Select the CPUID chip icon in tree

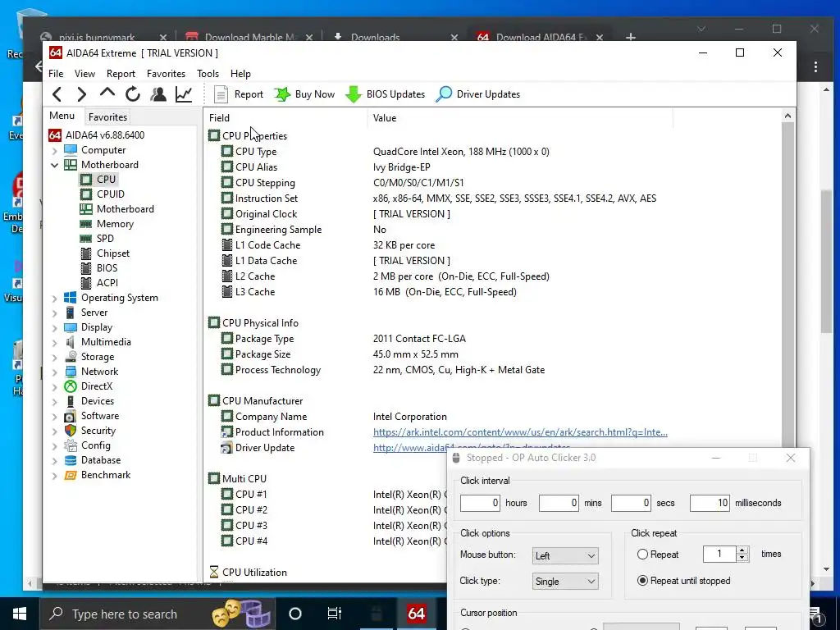pos(85,194)
